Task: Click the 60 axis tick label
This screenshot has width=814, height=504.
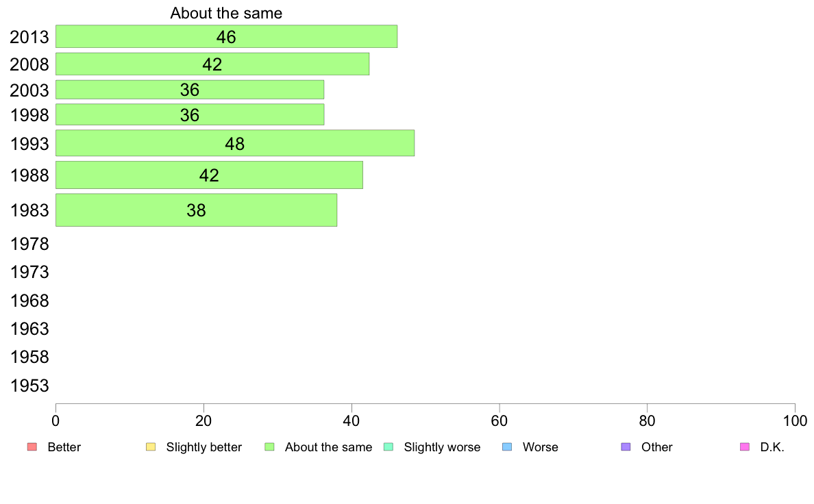Action: pyautogui.click(x=500, y=421)
